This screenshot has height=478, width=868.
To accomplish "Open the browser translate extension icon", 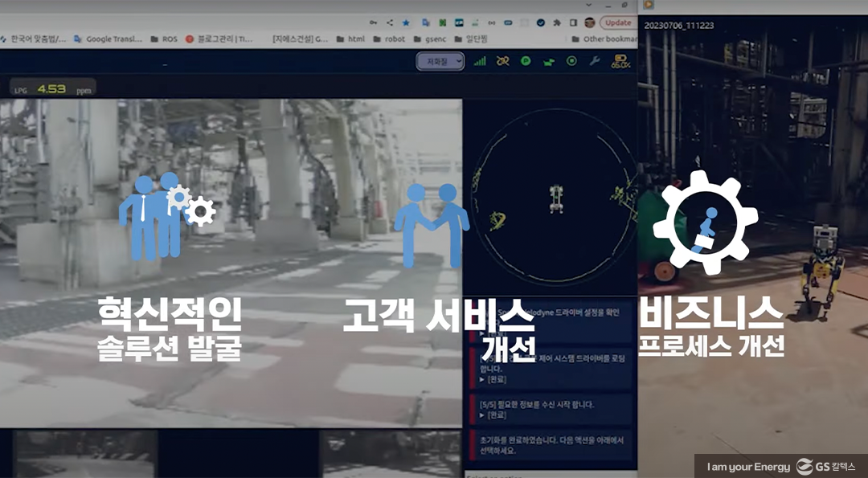I will coord(424,22).
